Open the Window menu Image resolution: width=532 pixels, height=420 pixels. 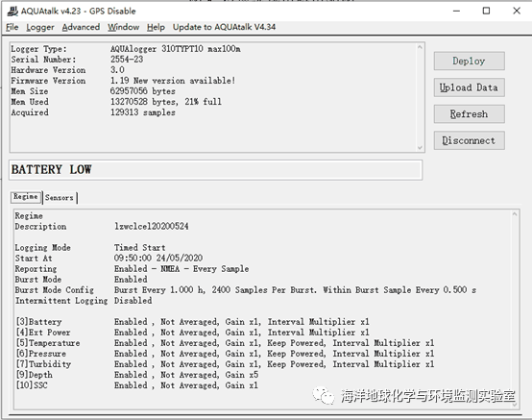(124, 27)
